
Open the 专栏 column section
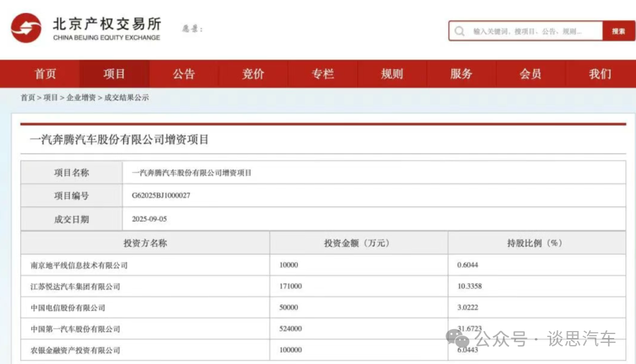pyautogui.click(x=322, y=74)
